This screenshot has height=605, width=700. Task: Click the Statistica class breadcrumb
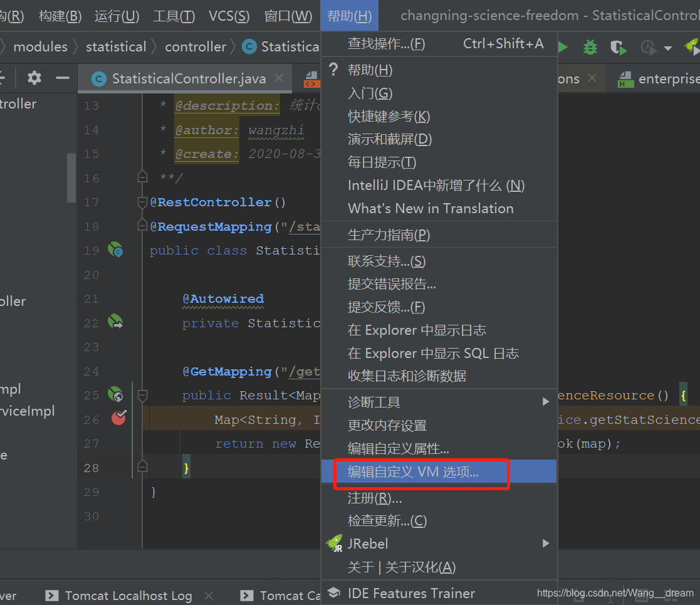tap(281, 47)
